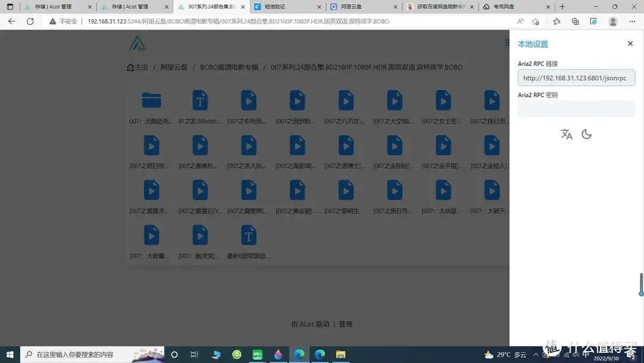The image size is (644, 363).
Task: Click the Windows Start button
Action: 9,354
